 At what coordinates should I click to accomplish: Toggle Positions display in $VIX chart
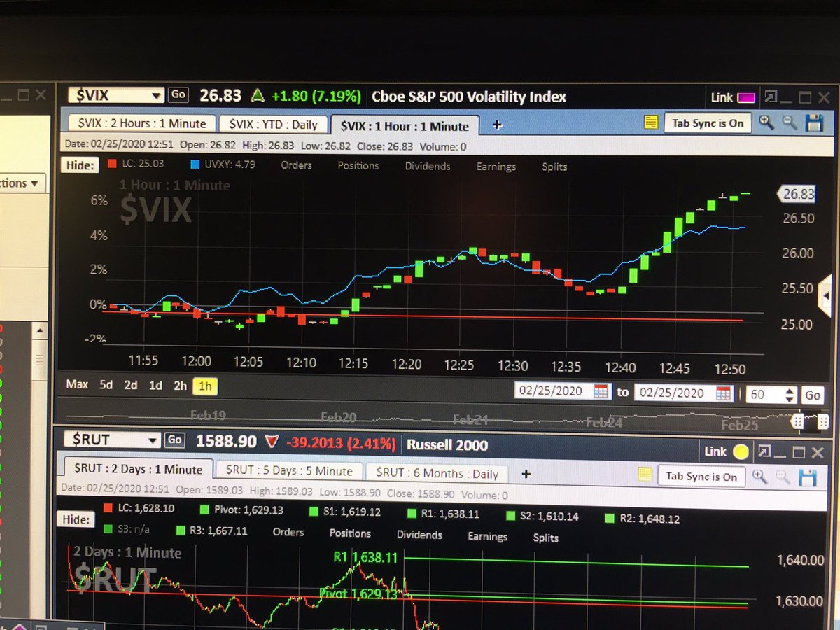[358, 166]
